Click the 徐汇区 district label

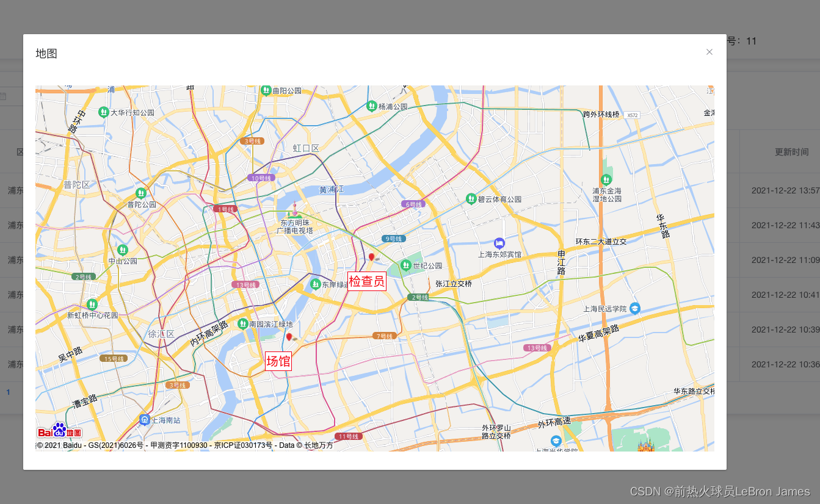pyautogui.click(x=161, y=334)
